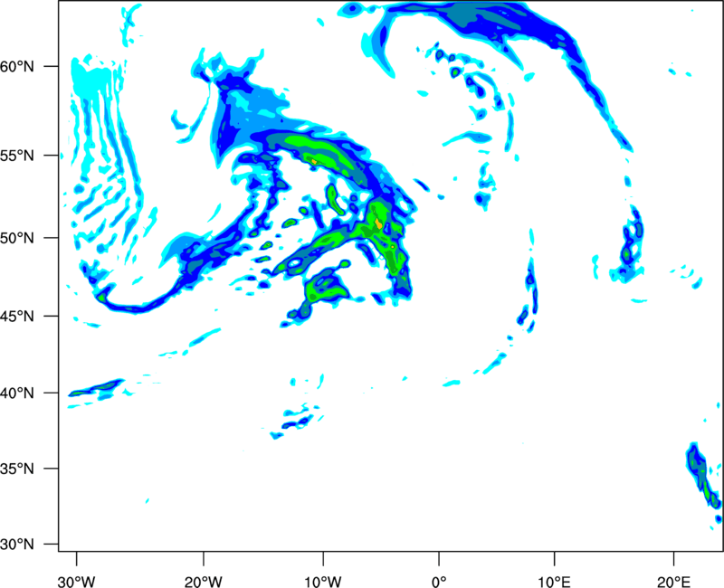Click the 20°E longitude label
The image size is (724, 588).
(673, 582)
